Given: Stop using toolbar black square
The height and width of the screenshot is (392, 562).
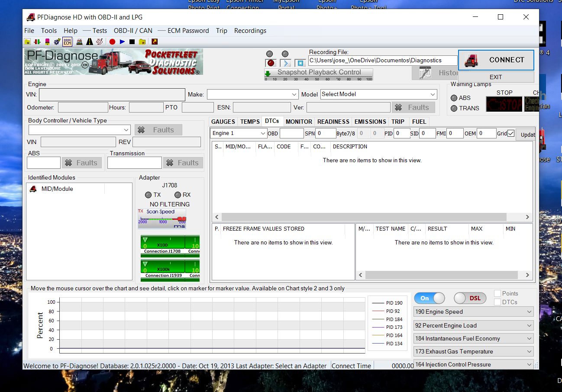Looking at the screenshot, I should [132, 42].
